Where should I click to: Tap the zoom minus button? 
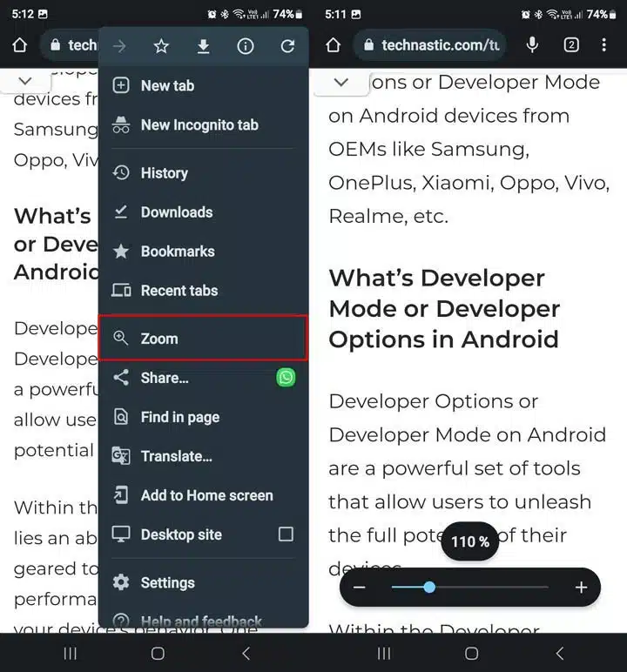pos(360,588)
